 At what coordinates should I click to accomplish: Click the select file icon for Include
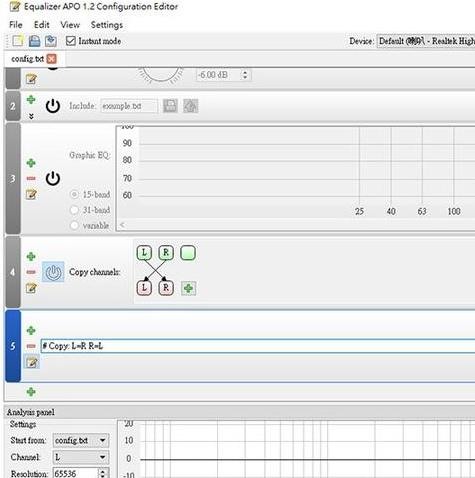click(x=170, y=106)
